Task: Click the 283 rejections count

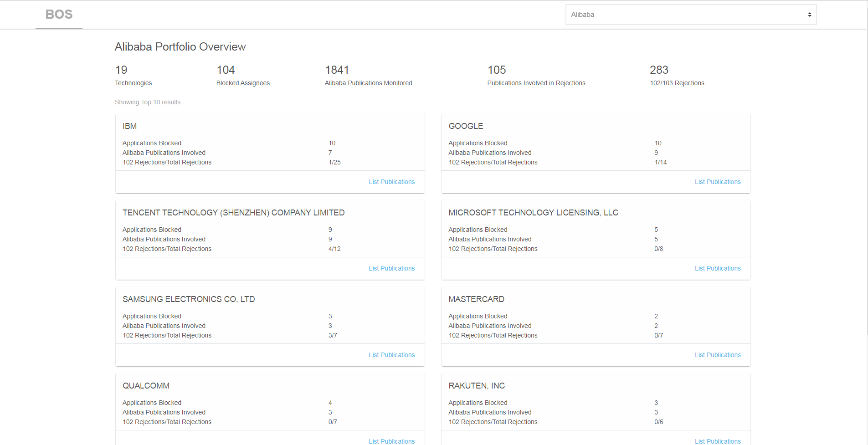Action: [659, 70]
